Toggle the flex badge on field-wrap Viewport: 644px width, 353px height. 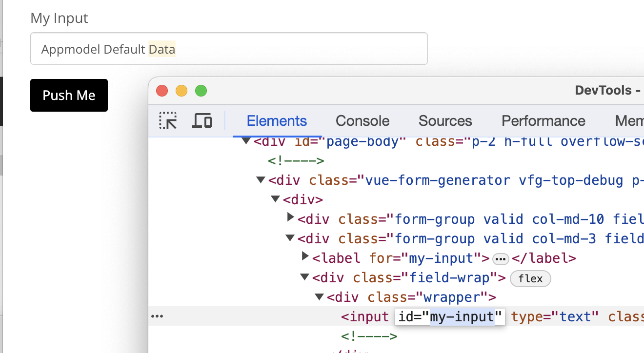point(530,278)
